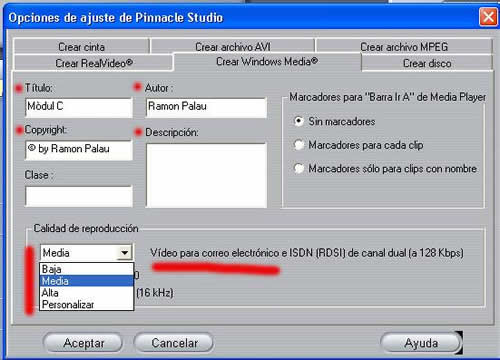500x360 pixels.
Task: Choose Alta in the quality list
Action: point(87,293)
